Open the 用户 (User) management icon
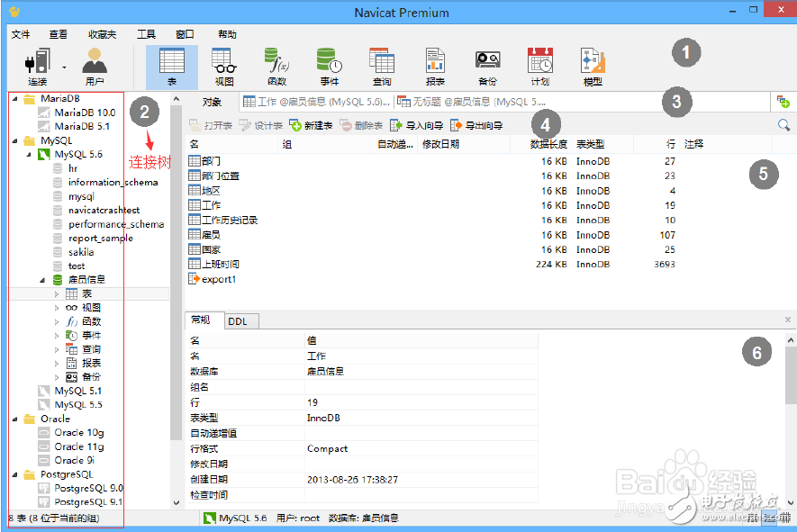This screenshot has height=532, width=797. (x=95, y=63)
